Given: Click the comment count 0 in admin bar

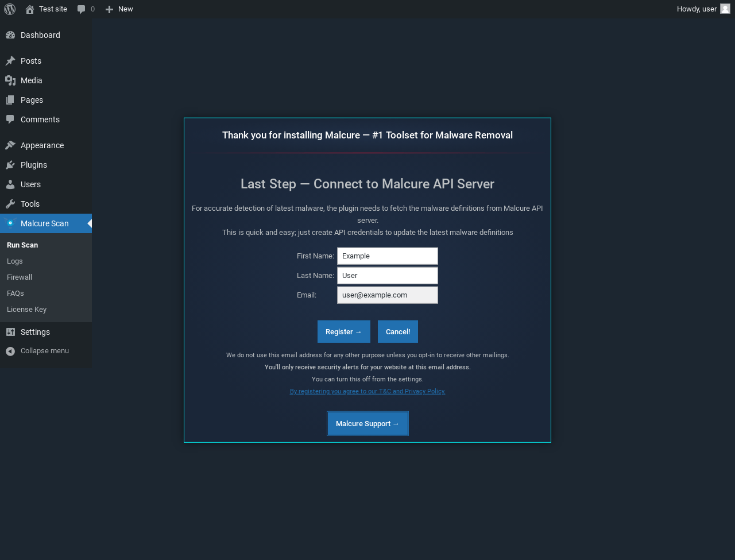Looking at the screenshot, I should click(x=93, y=9).
